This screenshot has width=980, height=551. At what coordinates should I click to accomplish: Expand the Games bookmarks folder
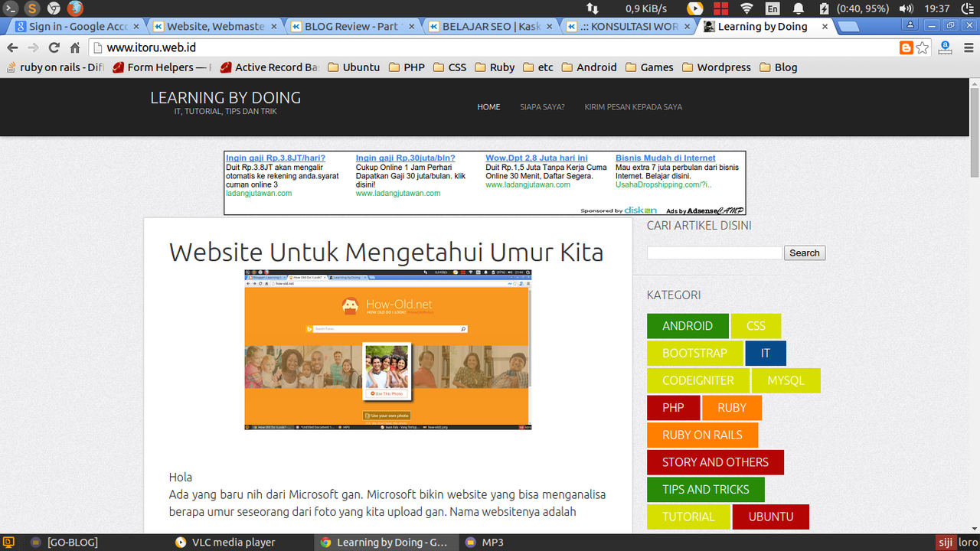[x=649, y=67]
